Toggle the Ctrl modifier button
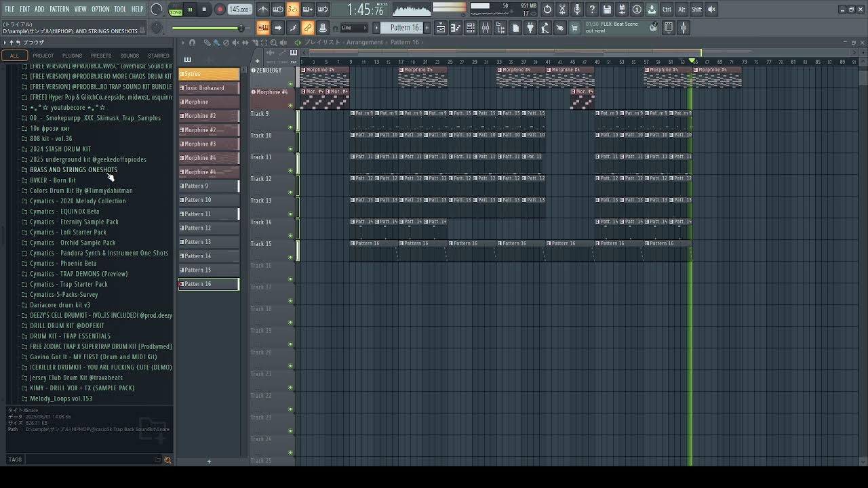The width and height of the screenshot is (868, 488). click(x=667, y=9)
